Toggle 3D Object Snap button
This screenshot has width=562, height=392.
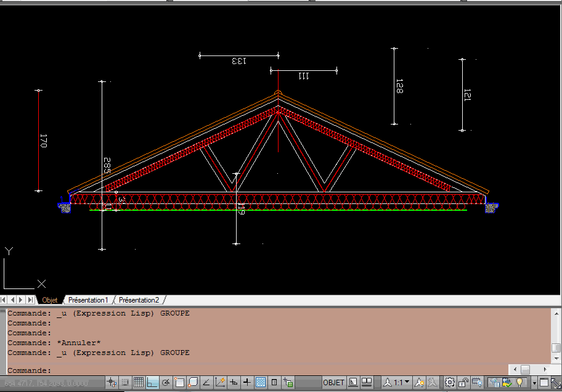click(193, 383)
